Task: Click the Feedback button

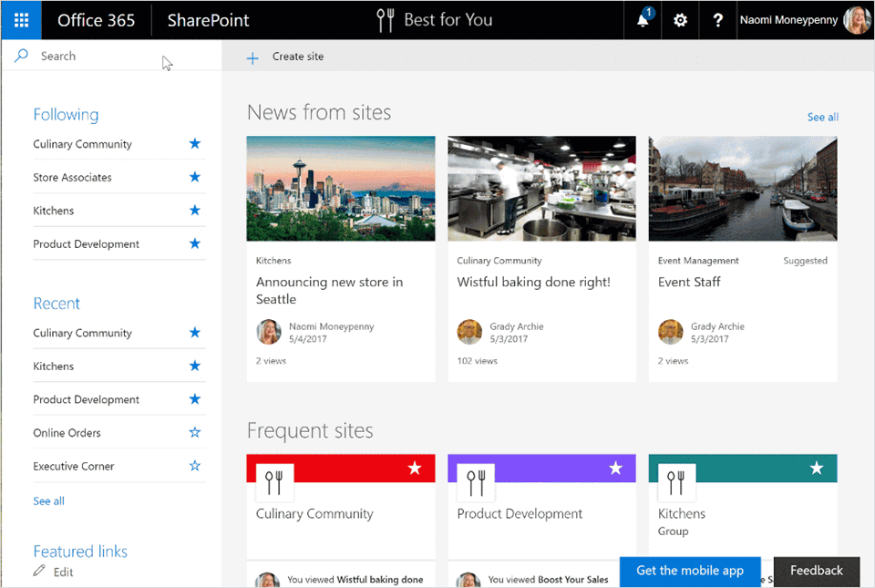Action: point(816,571)
